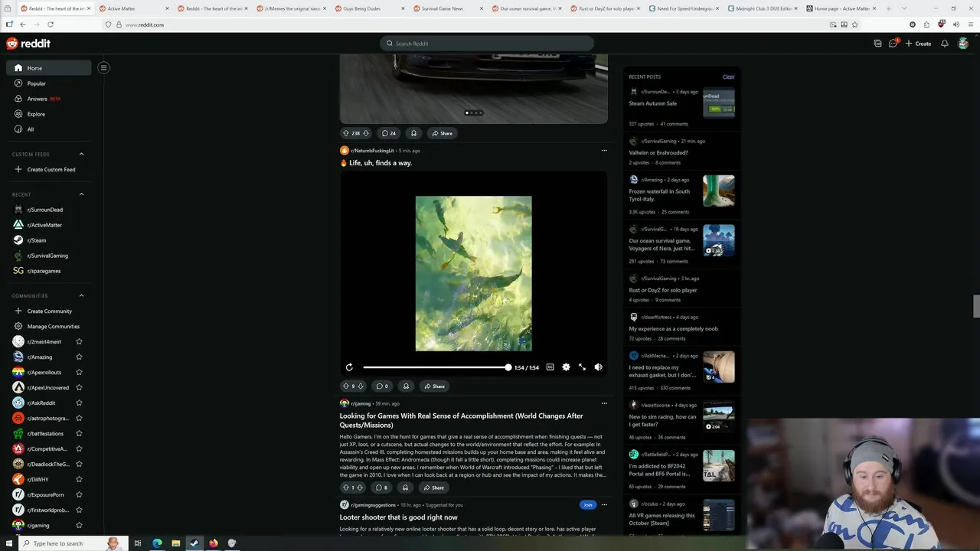
Task: Upvote the post with 238 votes
Action: (345, 133)
